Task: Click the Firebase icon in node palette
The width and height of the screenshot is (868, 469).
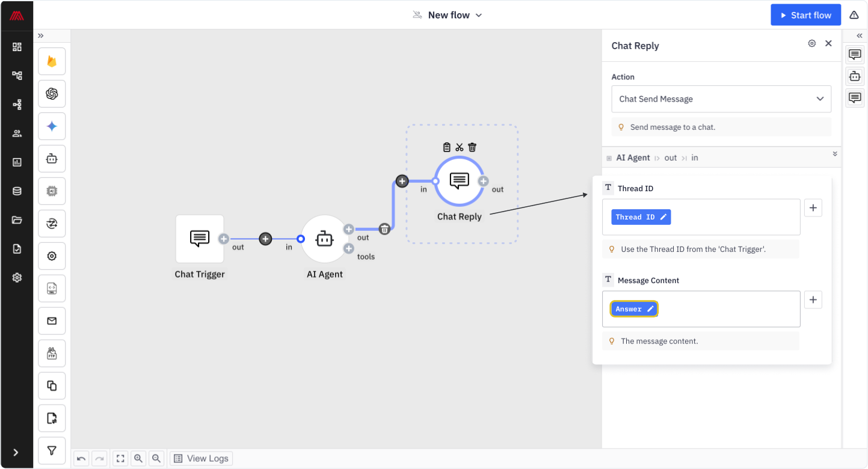Action: 52,61
